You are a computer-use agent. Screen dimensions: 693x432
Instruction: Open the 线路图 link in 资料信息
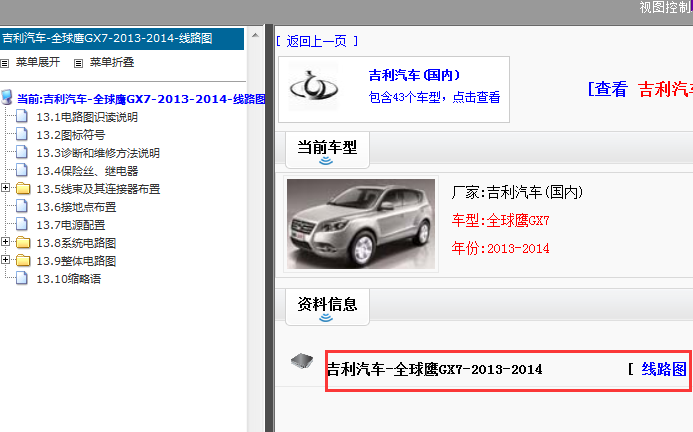(x=664, y=369)
